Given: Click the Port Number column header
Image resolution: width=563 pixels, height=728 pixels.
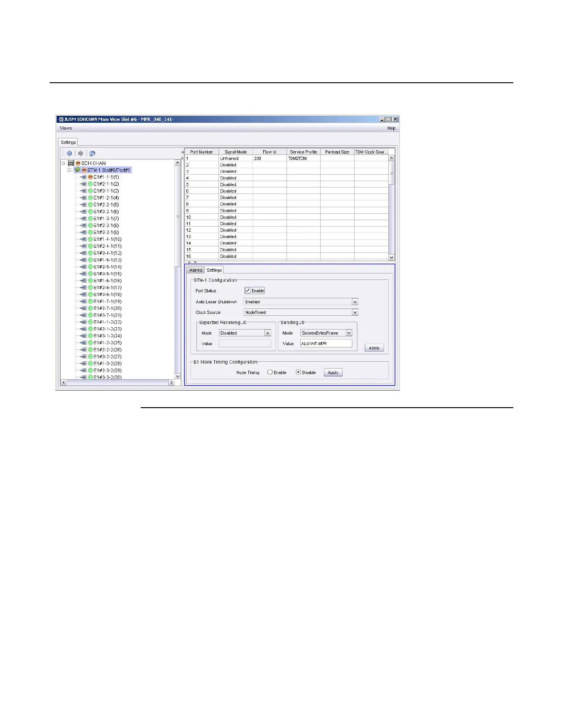Looking at the screenshot, I should click(201, 152).
